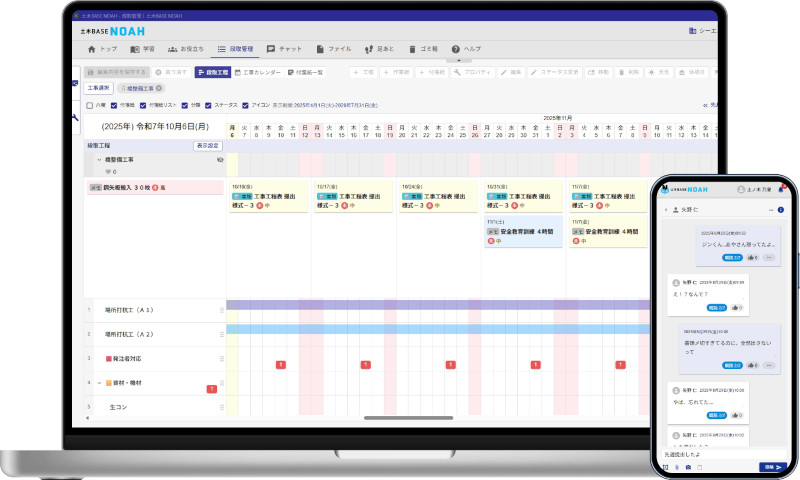Open the お役立ち people icon menu

coord(172,48)
